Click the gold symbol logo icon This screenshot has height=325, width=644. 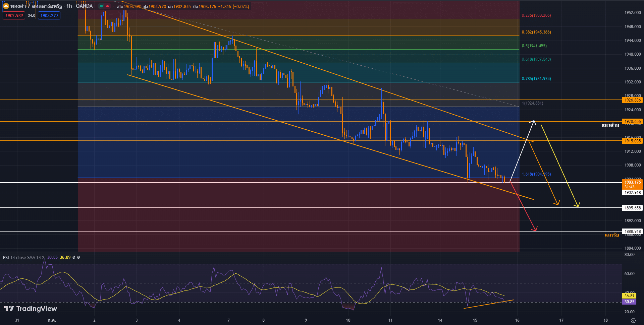(x=6, y=6)
